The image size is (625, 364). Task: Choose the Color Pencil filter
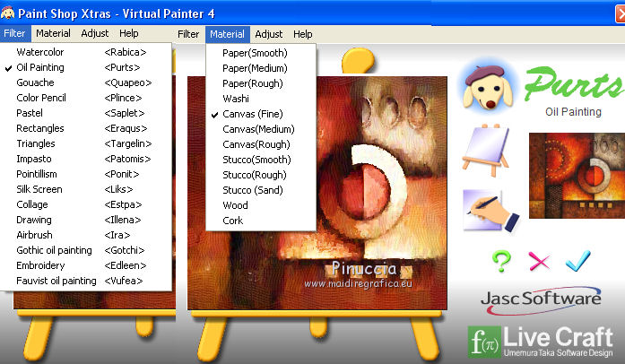(x=86, y=98)
